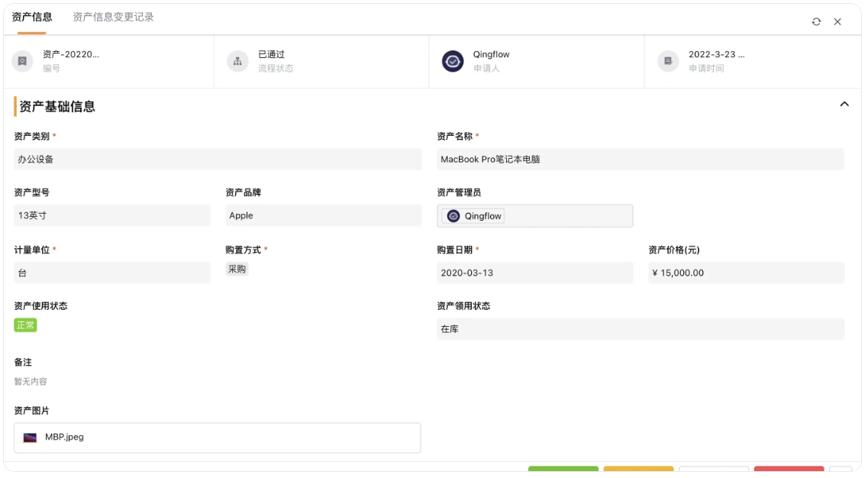The height and width of the screenshot is (478, 868).
Task: Click the 资产价格 field showing ¥15,000.00
Action: tap(746, 272)
